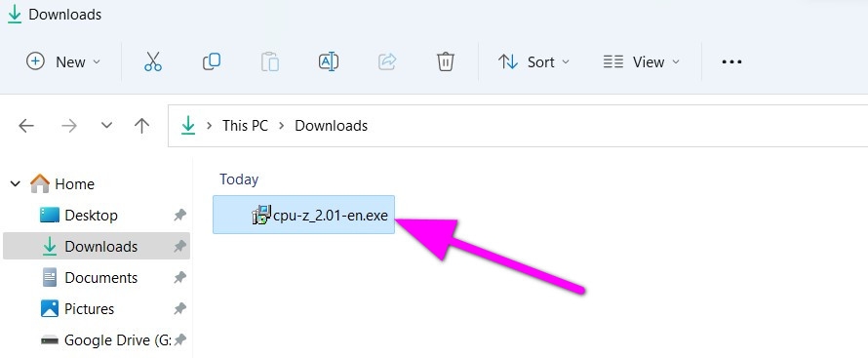This screenshot has height=358, width=868.
Task: Open the New item menu
Action: point(63,61)
